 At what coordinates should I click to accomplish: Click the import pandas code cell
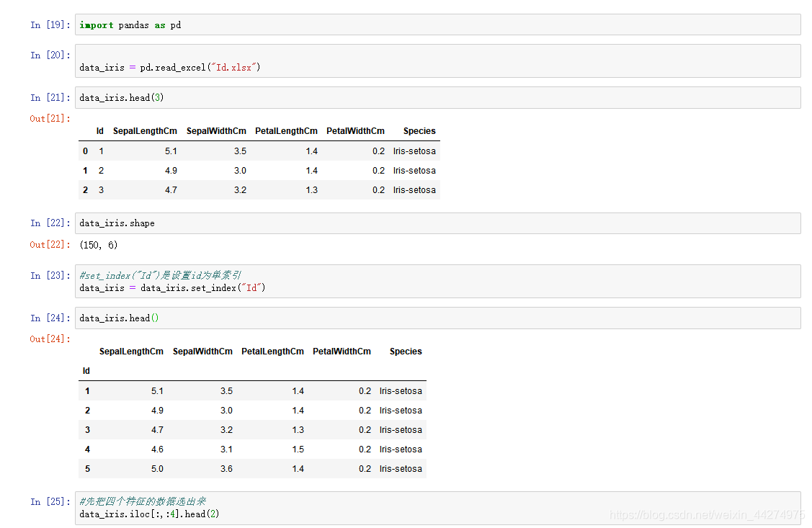pyautogui.click(x=437, y=24)
